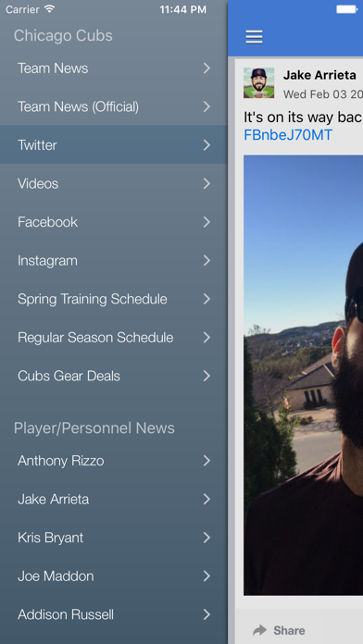Tap Jake Arrieta tweet author name

pyautogui.click(x=319, y=75)
